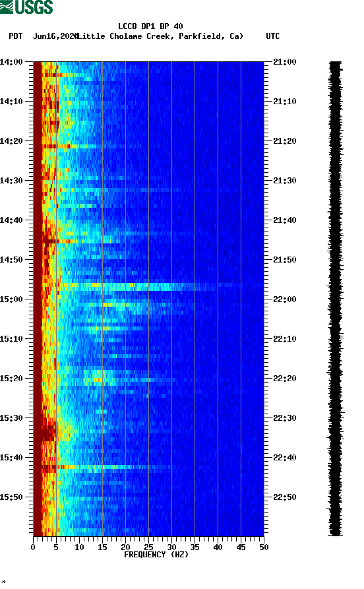Click the 35 Hz frequency axis label
364x589 pixels.
pyautogui.click(x=195, y=547)
